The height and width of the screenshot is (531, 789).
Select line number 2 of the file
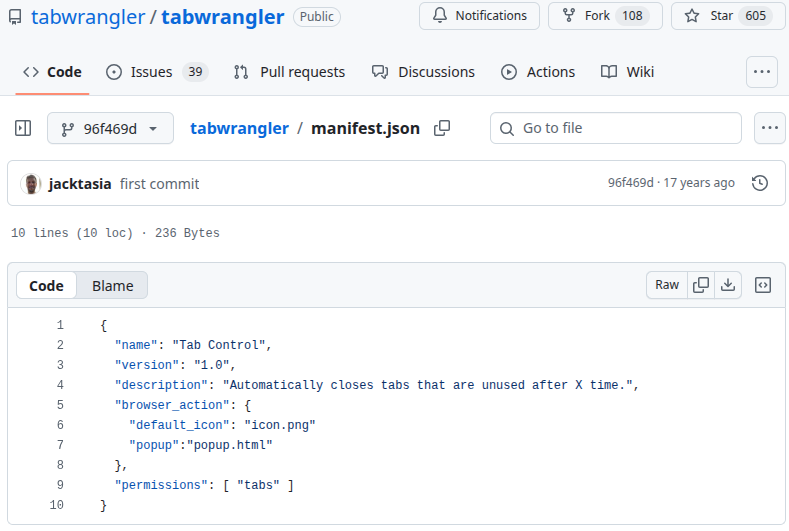[x=60, y=345]
